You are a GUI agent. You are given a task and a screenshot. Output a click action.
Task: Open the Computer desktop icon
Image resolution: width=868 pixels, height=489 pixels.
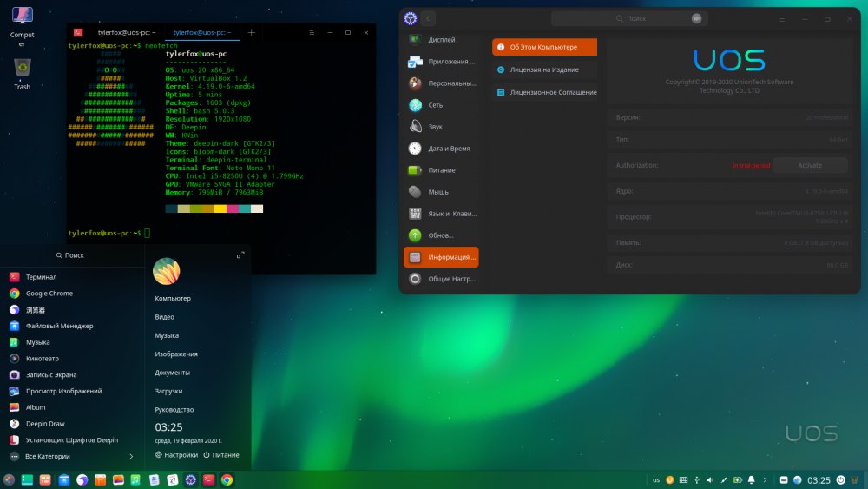click(23, 26)
